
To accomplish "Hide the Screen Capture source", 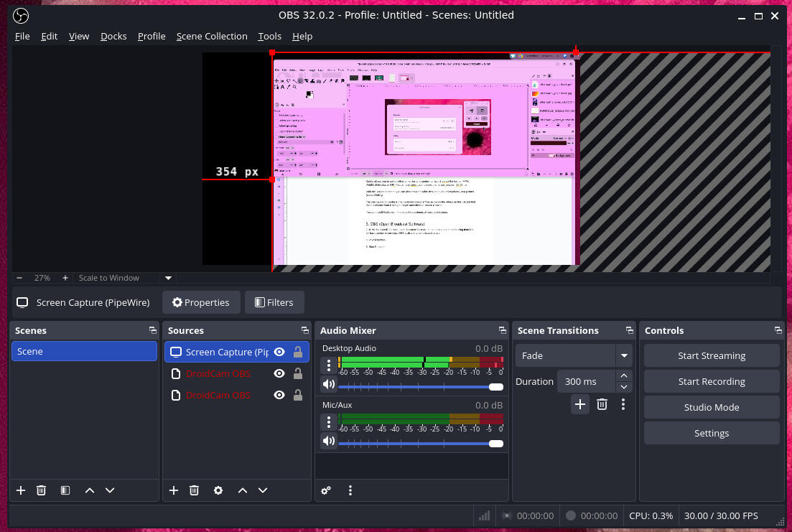I will (279, 352).
